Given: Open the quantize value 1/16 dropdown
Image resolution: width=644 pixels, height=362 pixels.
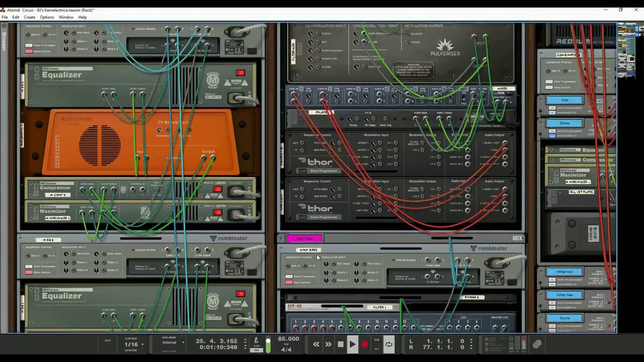Looking at the screenshot, I should pos(134,344).
